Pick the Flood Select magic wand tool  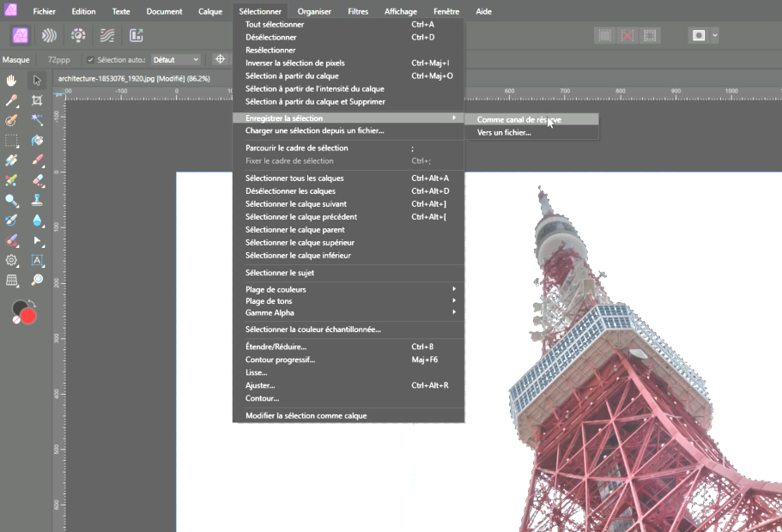(37, 120)
